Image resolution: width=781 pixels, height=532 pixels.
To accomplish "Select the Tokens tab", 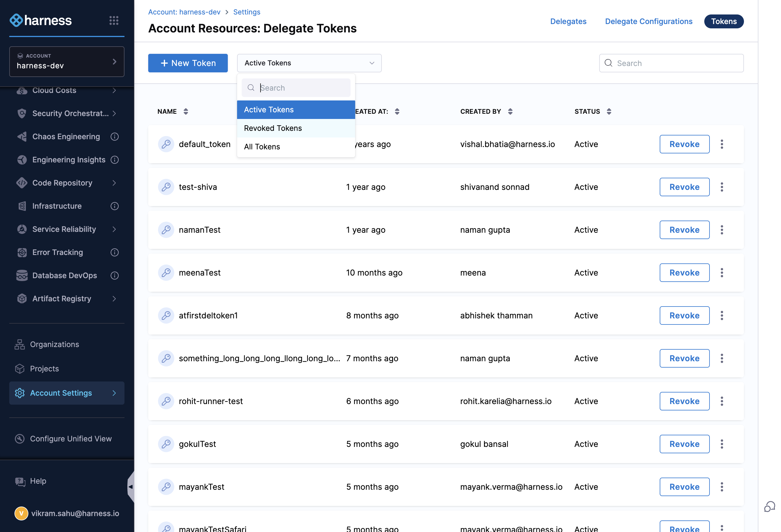I will tap(723, 21).
